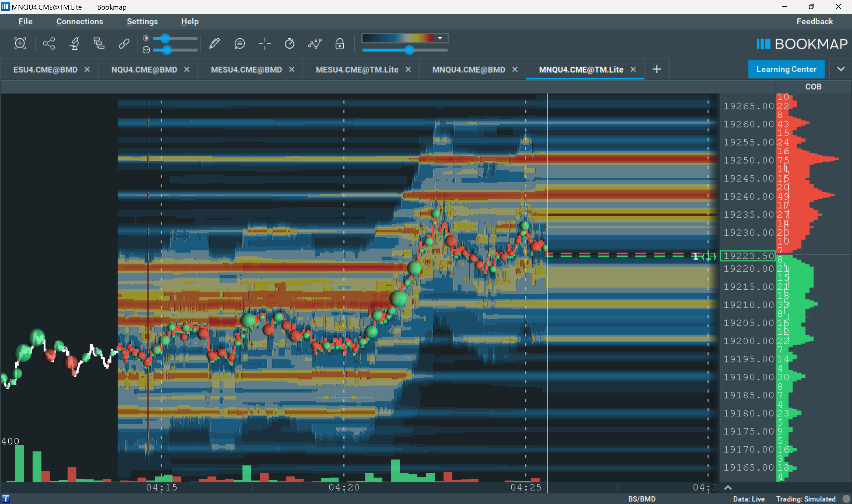Open the indicators line chart icon
The height and width of the screenshot is (504, 852).
[315, 44]
